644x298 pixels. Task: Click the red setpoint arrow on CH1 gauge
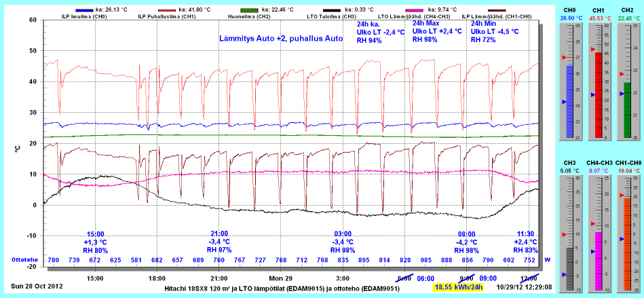coord(590,51)
